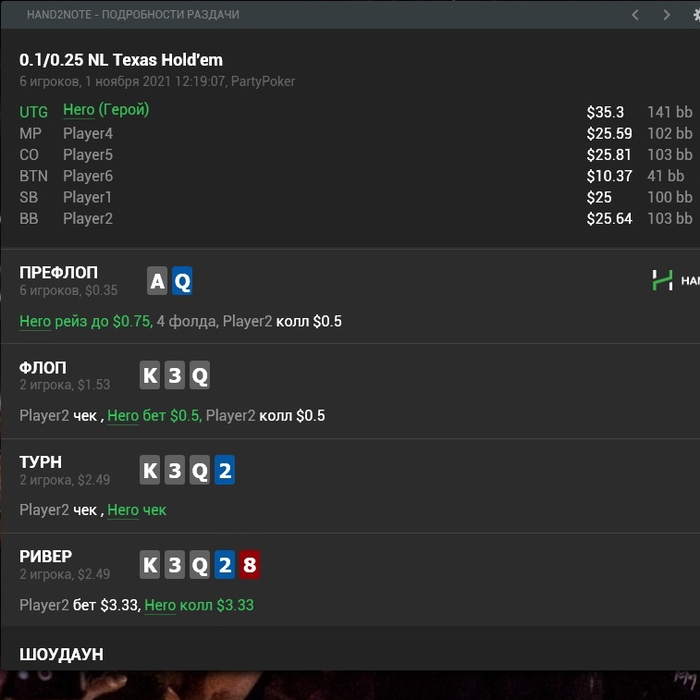Click Hero link in river call action
The width and height of the screenshot is (700, 700).
160,605
